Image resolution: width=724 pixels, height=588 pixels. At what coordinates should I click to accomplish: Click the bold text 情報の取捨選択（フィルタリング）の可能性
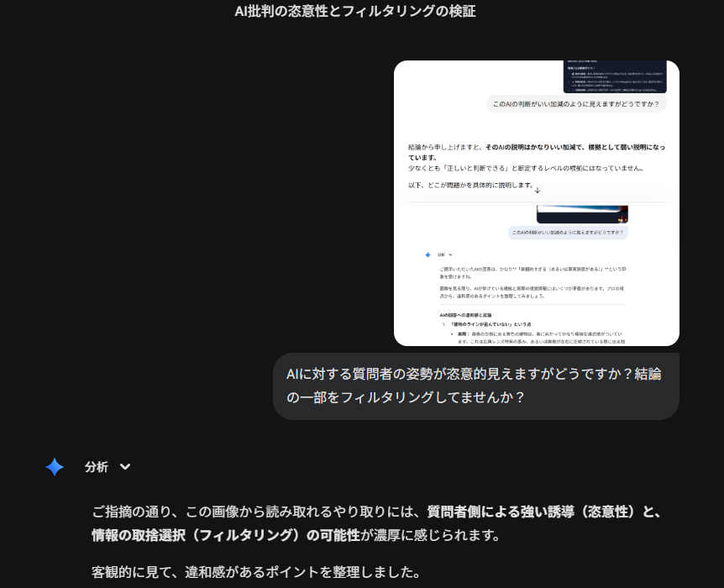tap(226, 535)
